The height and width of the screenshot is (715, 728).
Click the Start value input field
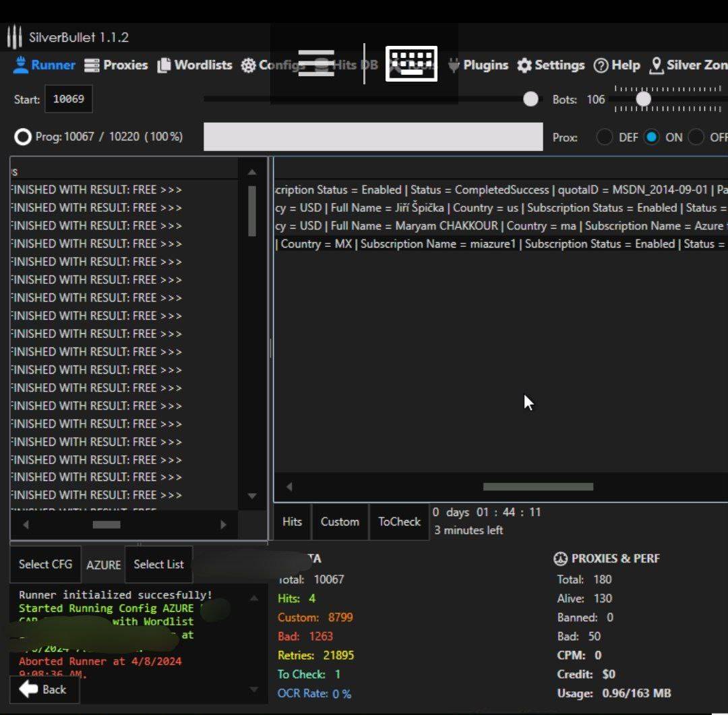click(68, 99)
